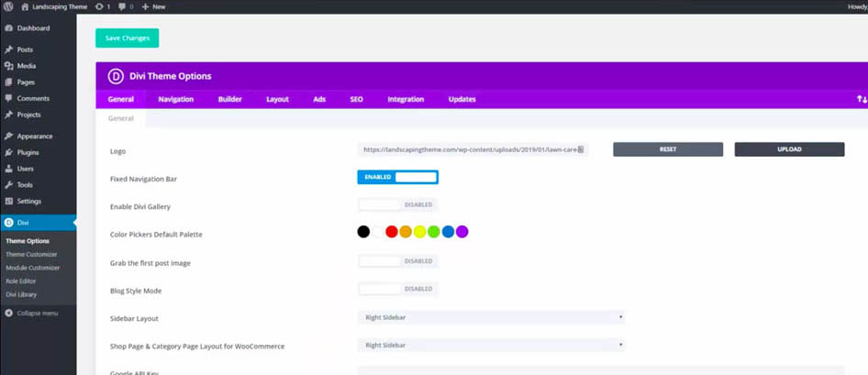Pick the white palette color swatch
The height and width of the screenshot is (375, 868).
click(x=377, y=232)
